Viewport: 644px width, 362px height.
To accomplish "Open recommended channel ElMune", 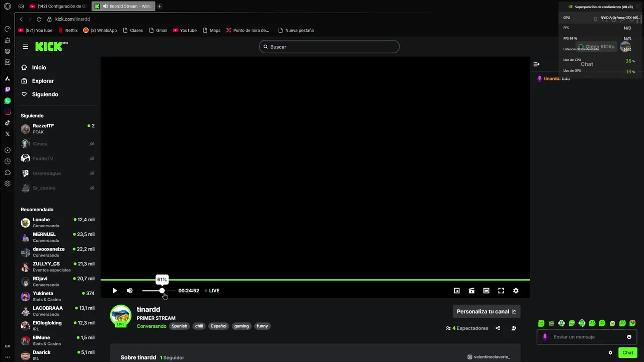I will (57, 340).
